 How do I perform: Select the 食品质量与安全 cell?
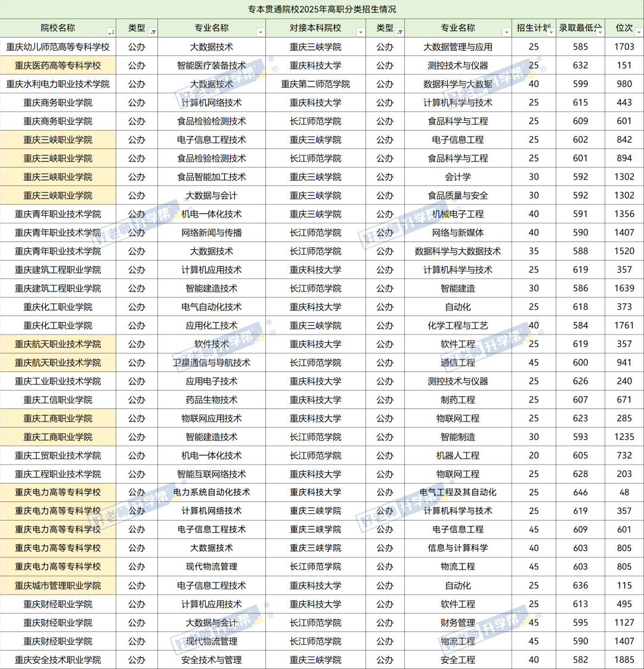tap(458, 196)
